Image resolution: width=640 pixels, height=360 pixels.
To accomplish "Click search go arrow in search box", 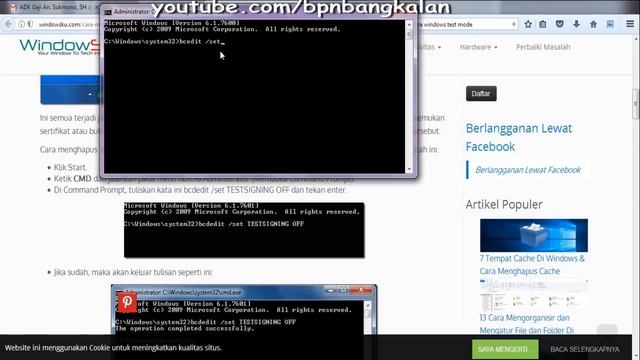I will coord(513,24).
